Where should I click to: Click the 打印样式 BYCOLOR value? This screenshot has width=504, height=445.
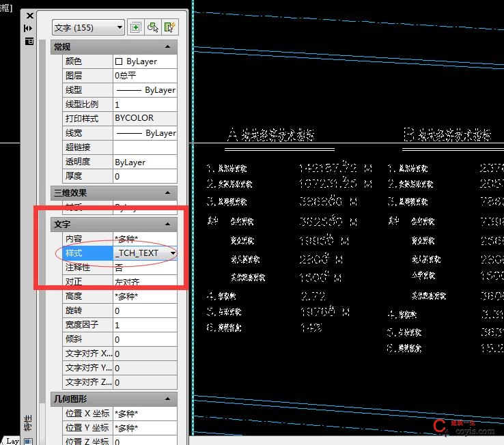(145, 118)
